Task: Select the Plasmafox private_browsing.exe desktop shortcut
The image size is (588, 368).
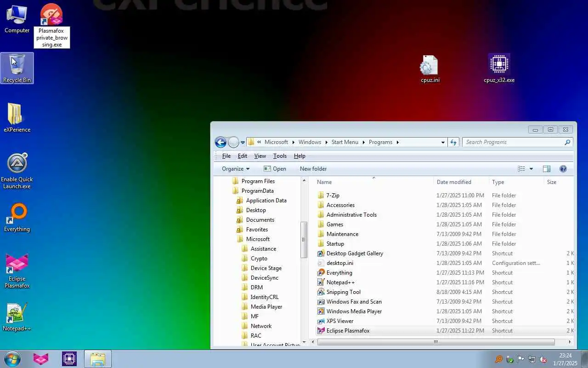Action: pyautogui.click(x=52, y=25)
